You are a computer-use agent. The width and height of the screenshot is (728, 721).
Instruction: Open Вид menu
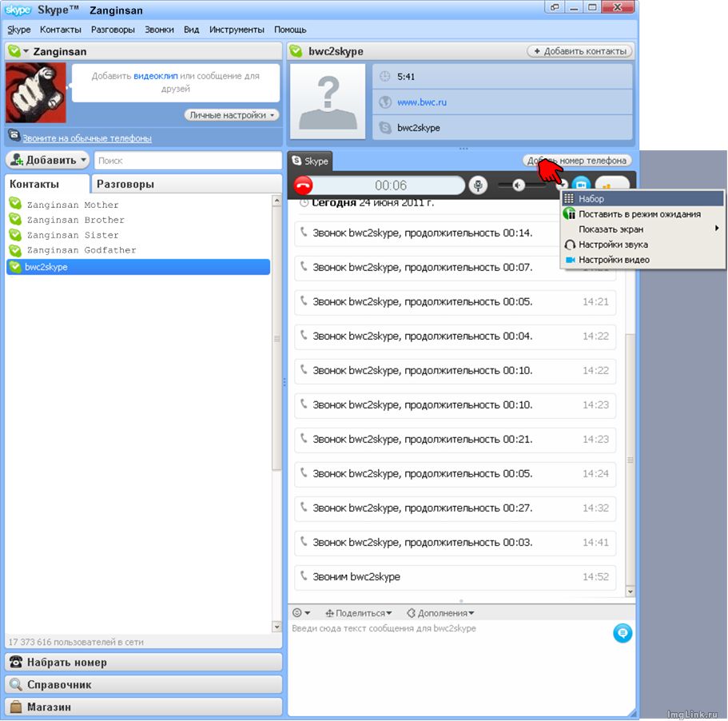[x=191, y=30]
